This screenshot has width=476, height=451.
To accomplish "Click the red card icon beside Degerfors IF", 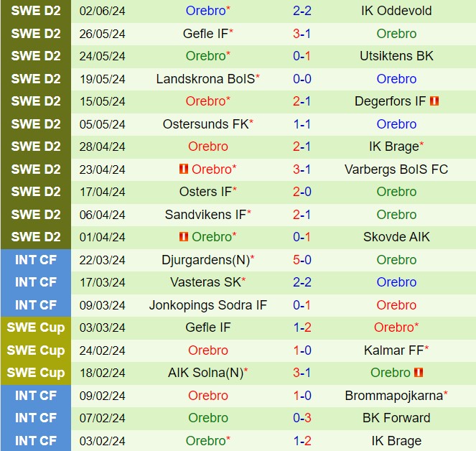I will tap(434, 102).
